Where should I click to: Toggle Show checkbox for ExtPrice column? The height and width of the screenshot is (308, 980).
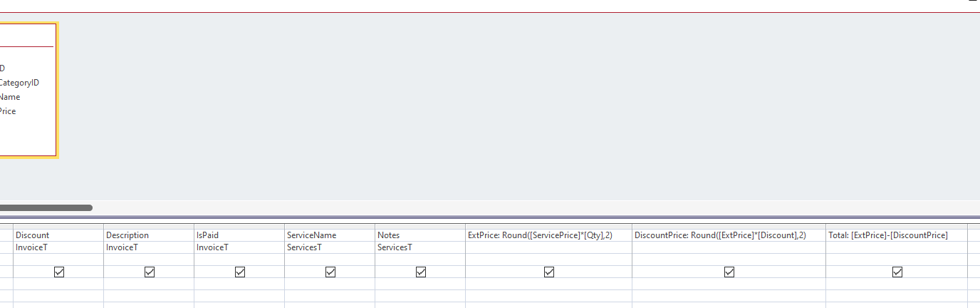point(549,272)
